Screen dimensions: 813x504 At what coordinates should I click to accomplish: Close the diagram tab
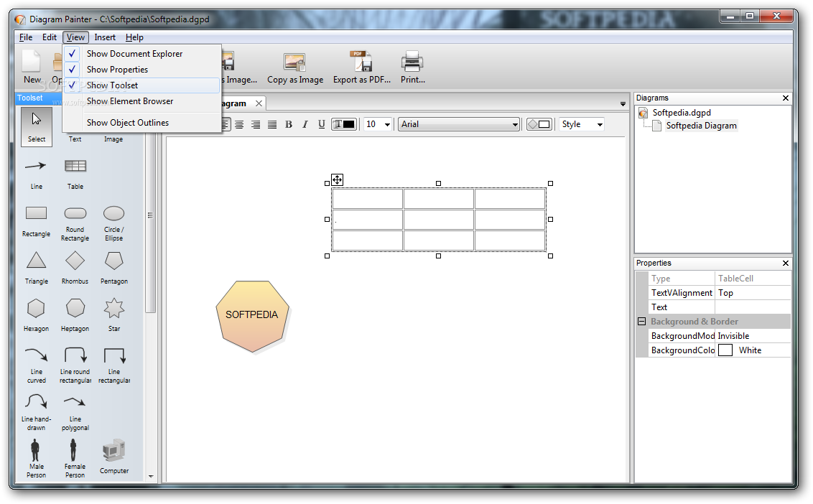click(x=259, y=103)
